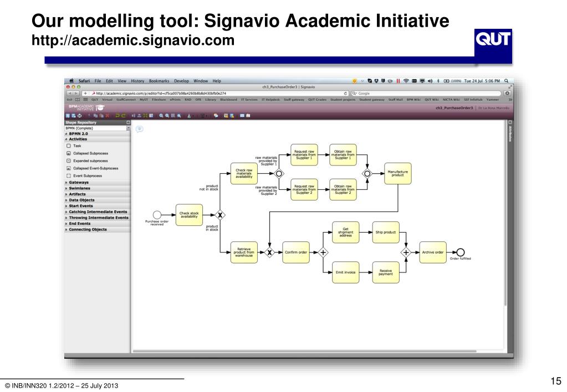The height and width of the screenshot is (392, 567).
Task: Click the add bookmark plus button
Action: coord(85,93)
